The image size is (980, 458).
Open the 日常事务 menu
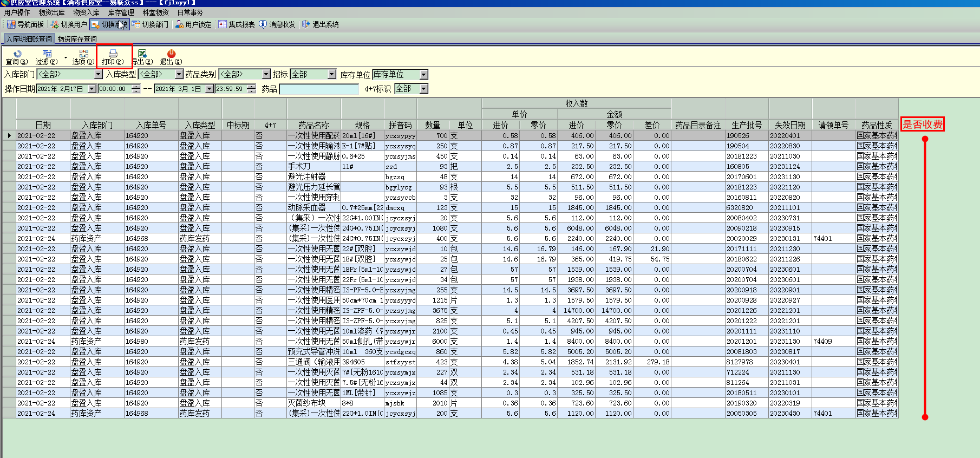pos(191,12)
